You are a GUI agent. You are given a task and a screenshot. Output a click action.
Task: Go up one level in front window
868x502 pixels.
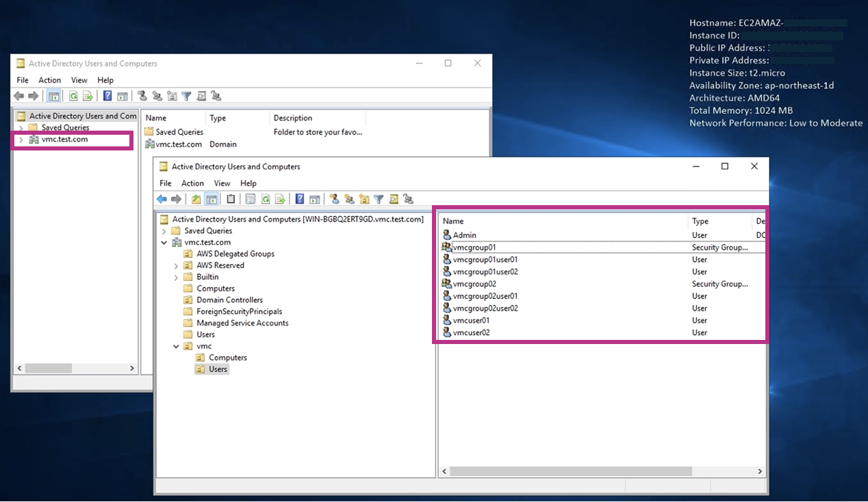[x=196, y=199]
